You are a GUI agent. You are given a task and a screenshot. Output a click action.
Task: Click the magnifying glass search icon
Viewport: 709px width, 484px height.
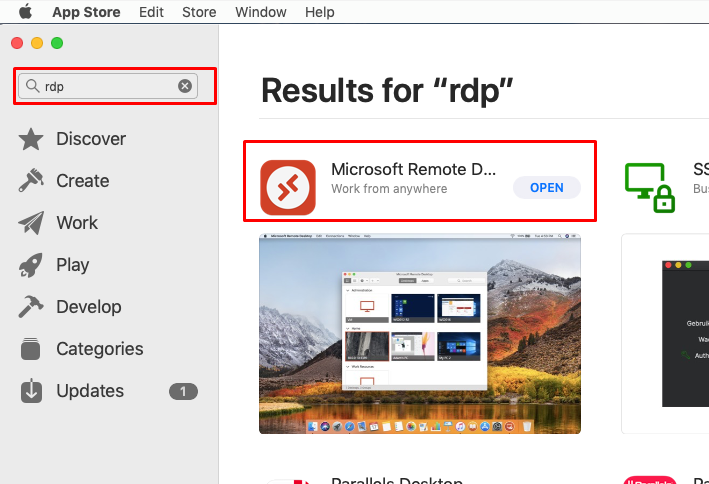[x=32, y=85]
